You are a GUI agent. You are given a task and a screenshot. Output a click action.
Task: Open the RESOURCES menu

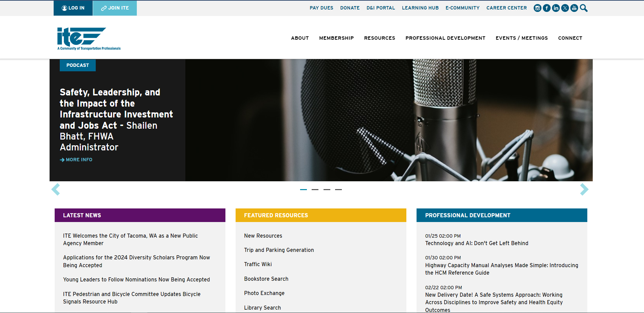coord(380,38)
